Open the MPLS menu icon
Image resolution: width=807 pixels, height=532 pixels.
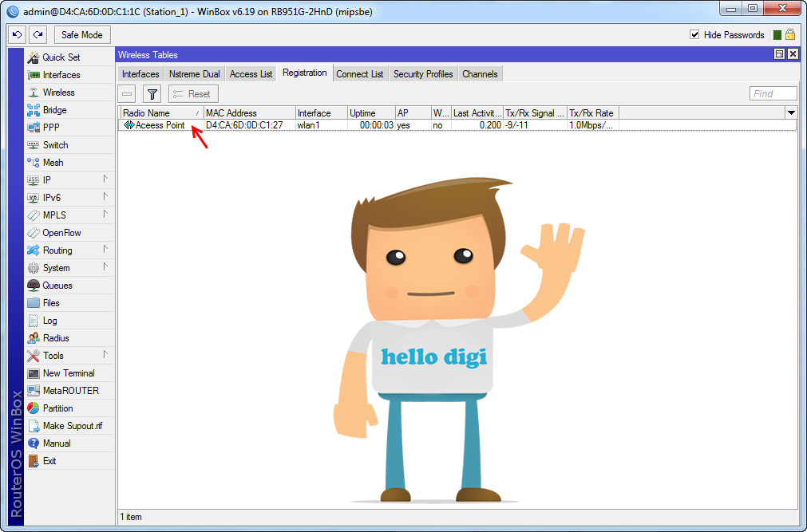click(34, 215)
